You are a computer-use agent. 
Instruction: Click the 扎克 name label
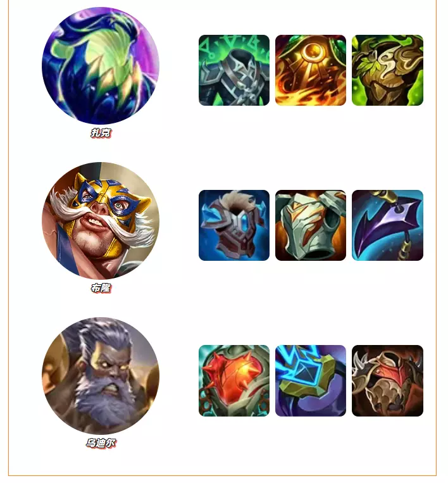(101, 133)
